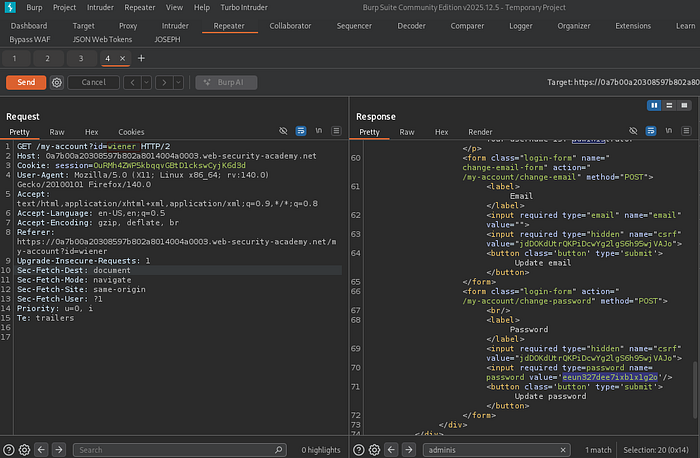The image size is (700, 458).
Task: Jump to previous Request search match
Action: (x=42, y=450)
